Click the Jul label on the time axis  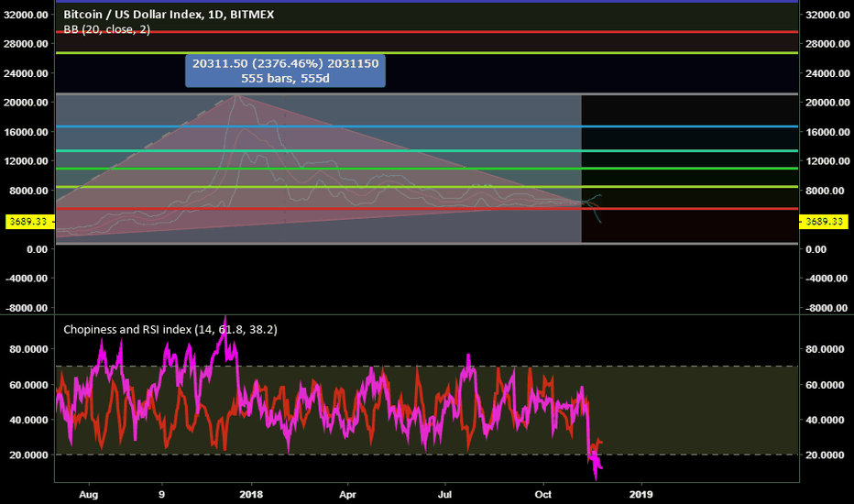tap(445, 495)
